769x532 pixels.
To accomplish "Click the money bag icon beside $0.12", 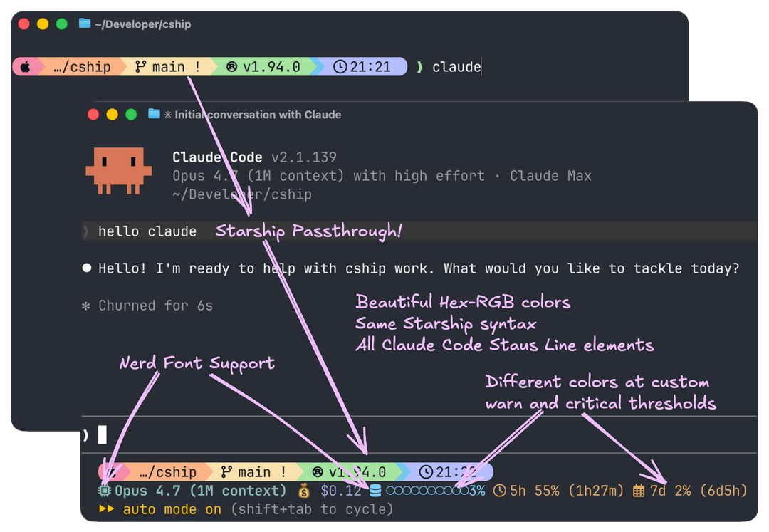I will tap(304, 490).
